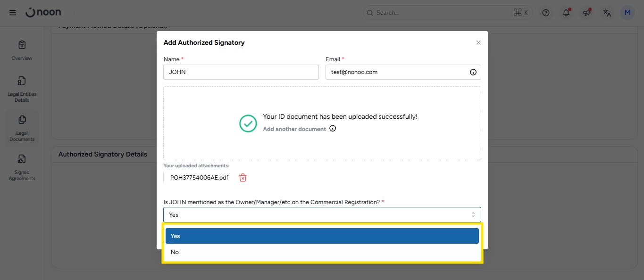Click Add another document link

tap(294, 129)
